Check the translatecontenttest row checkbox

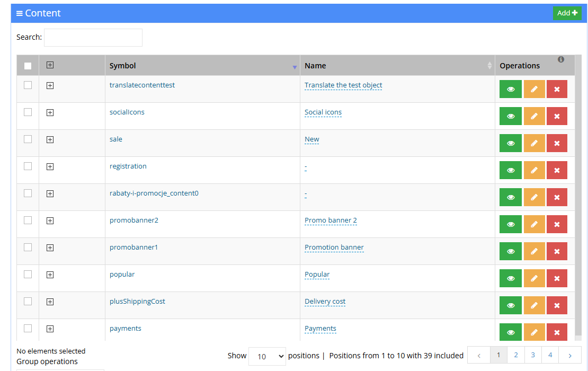(x=28, y=85)
